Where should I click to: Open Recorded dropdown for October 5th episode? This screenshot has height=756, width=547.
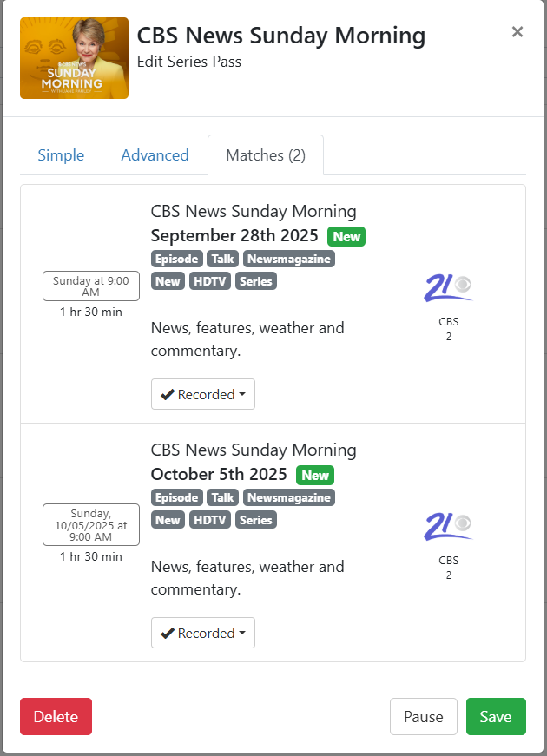tap(202, 633)
